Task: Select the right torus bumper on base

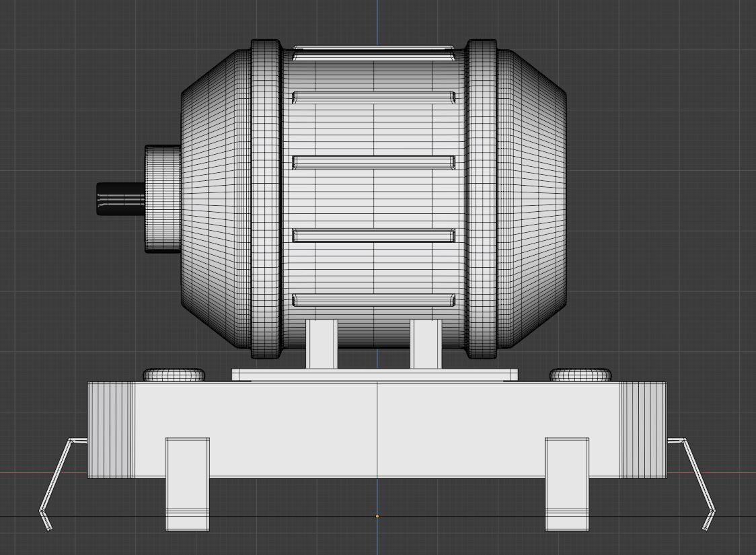Action: (x=580, y=374)
